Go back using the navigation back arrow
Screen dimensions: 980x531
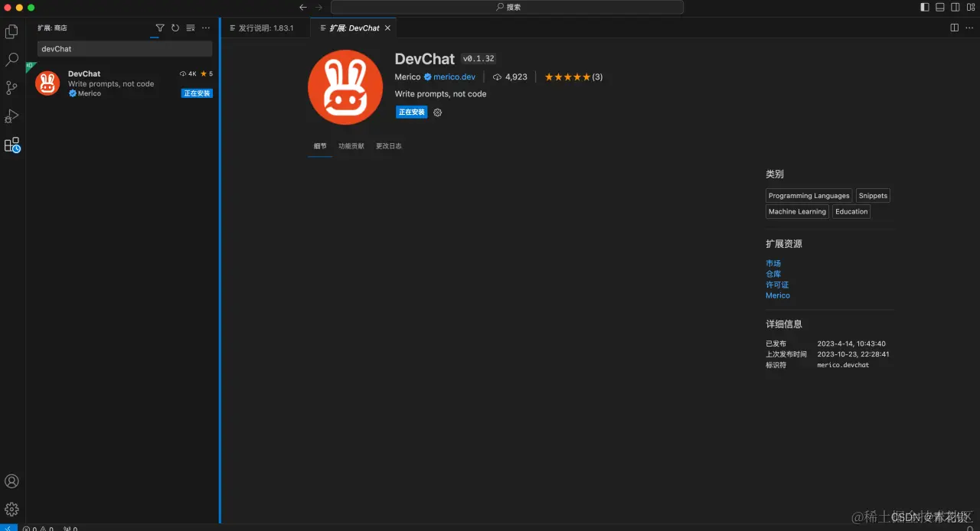click(303, 7)
